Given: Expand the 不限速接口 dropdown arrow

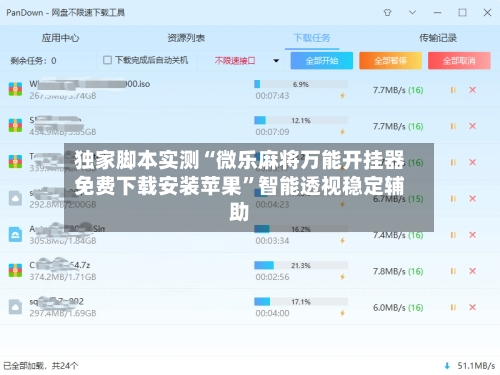Looking at the screenshot, I should click(276, 61).
